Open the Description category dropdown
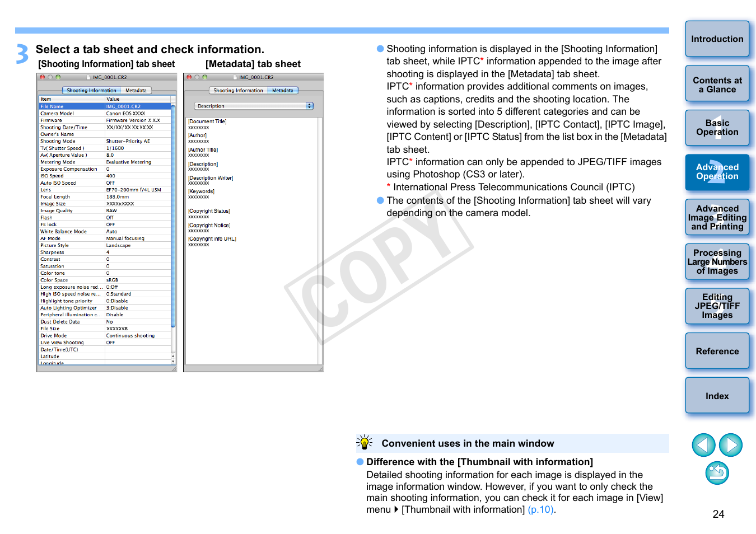The image size is (756, 534). [x=254, y=106]
